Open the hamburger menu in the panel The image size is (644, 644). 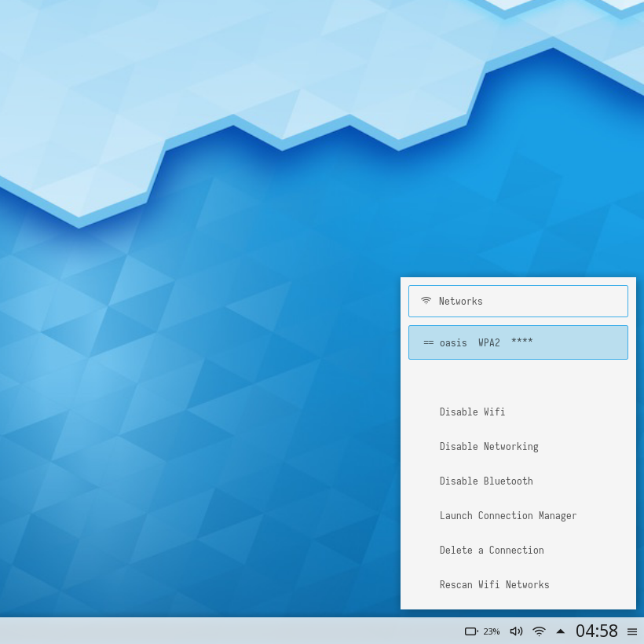point(632,631)
